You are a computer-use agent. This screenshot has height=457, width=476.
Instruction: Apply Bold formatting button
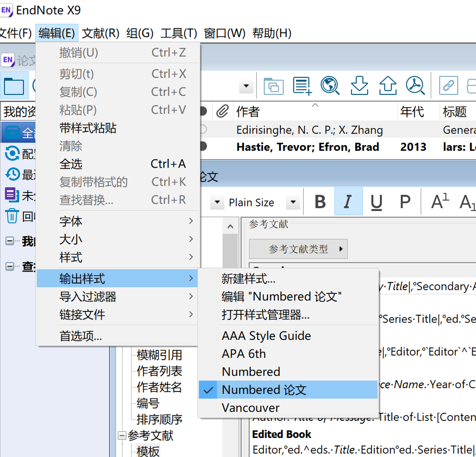[320, 202]
